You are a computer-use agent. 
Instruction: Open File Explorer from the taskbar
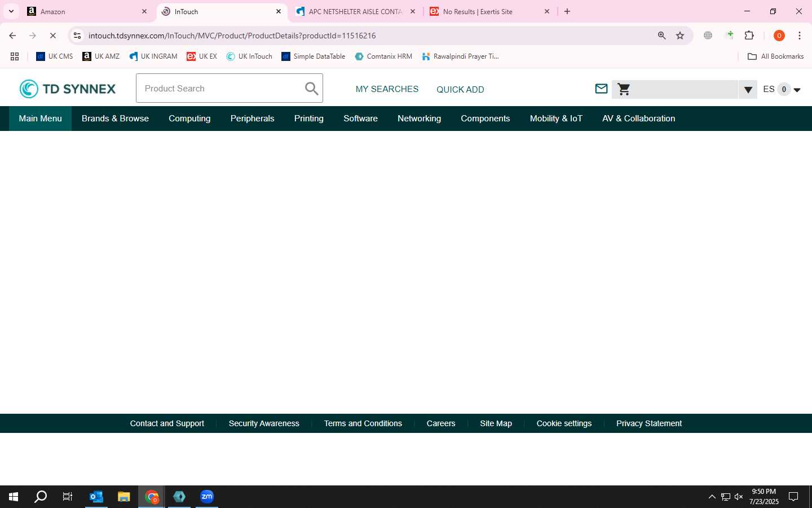click(124, 497)
